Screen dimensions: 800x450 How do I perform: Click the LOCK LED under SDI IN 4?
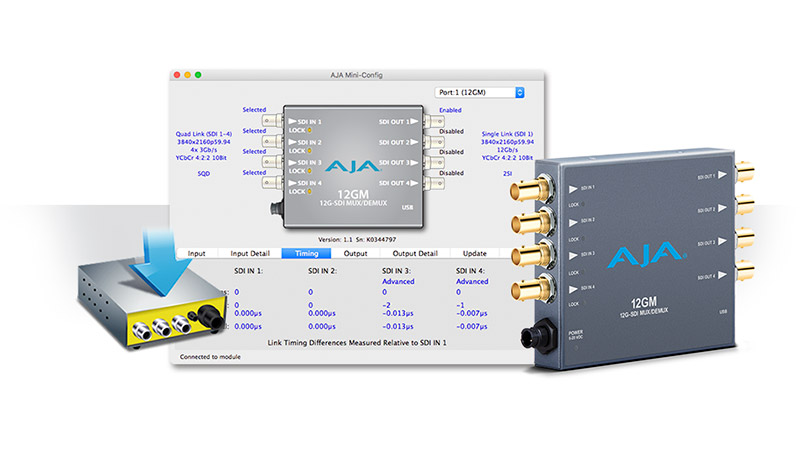pos(309,191)
